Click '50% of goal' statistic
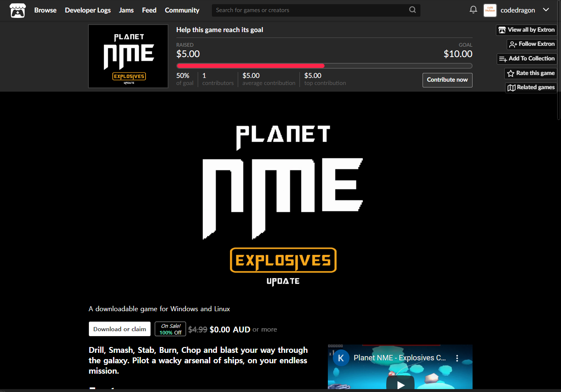 click(x=185, y=79)
